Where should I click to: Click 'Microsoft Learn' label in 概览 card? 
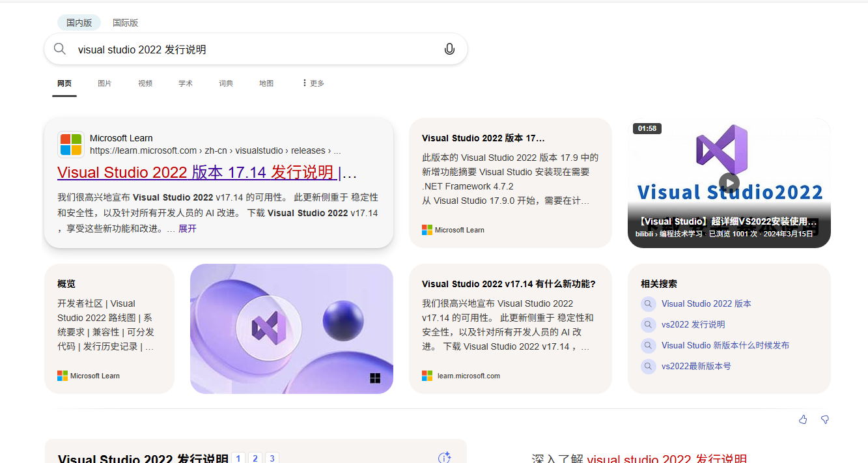(x=95, y=376)
